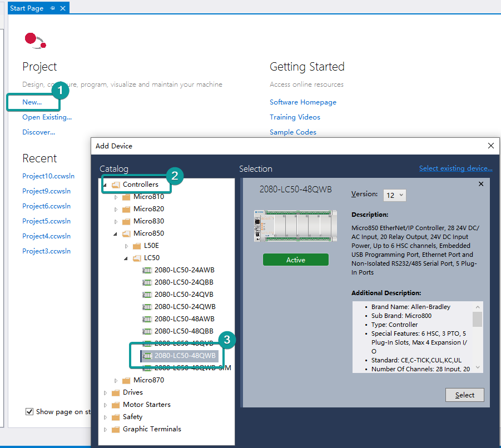Open the Select existing device link
This screenshot has width=501, height=448.
tap(455, 168)
